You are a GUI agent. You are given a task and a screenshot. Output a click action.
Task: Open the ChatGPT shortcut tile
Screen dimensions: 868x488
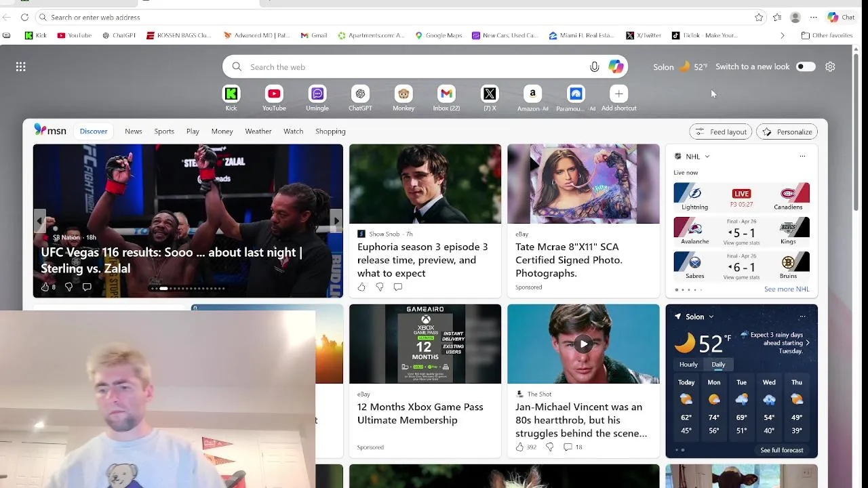(360, 94)
